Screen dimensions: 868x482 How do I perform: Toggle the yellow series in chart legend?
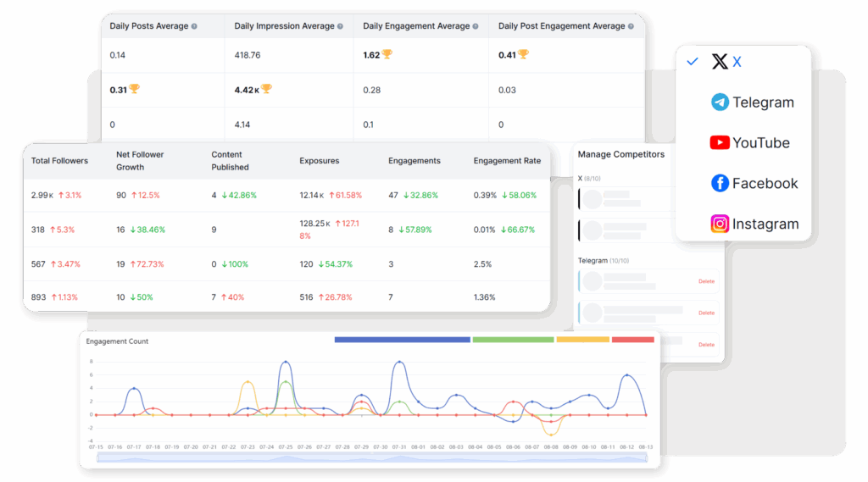click(582, 340)
